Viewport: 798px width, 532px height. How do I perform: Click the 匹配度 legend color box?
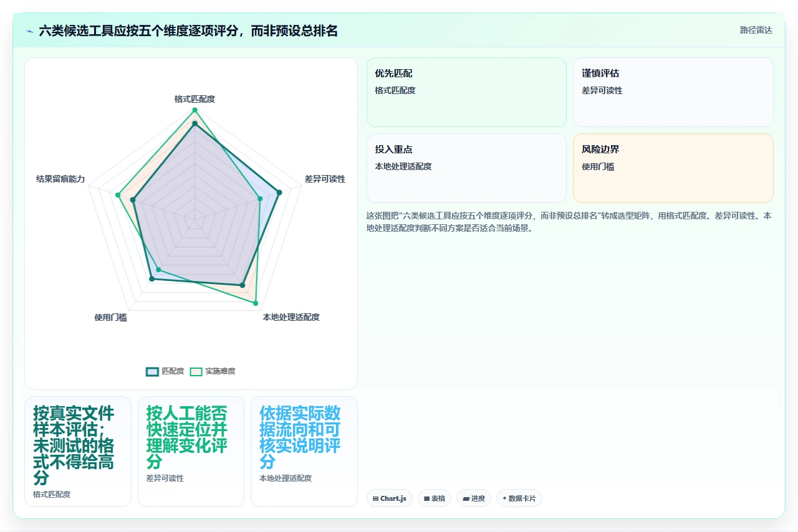point(152,371)
